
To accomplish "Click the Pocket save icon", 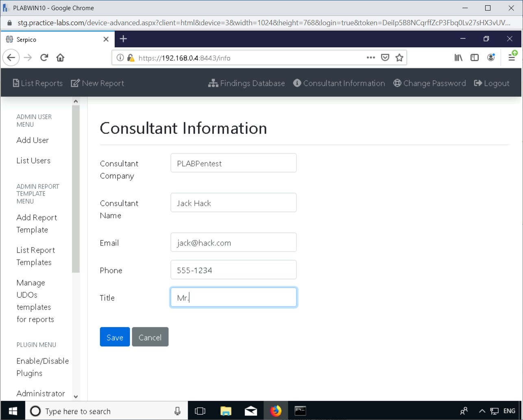I will (x=385, y=58).
